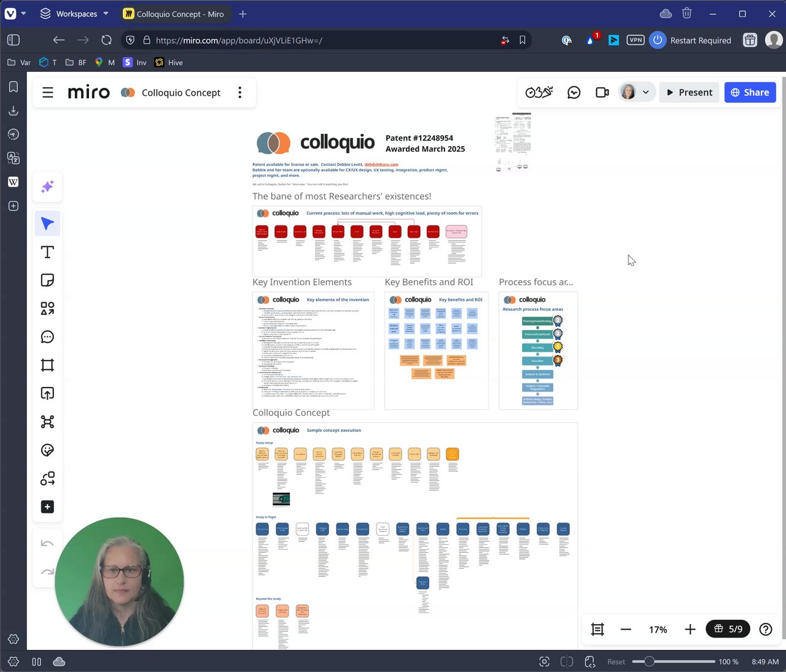Open the Hive bookmark

click(x=169, y=62)
